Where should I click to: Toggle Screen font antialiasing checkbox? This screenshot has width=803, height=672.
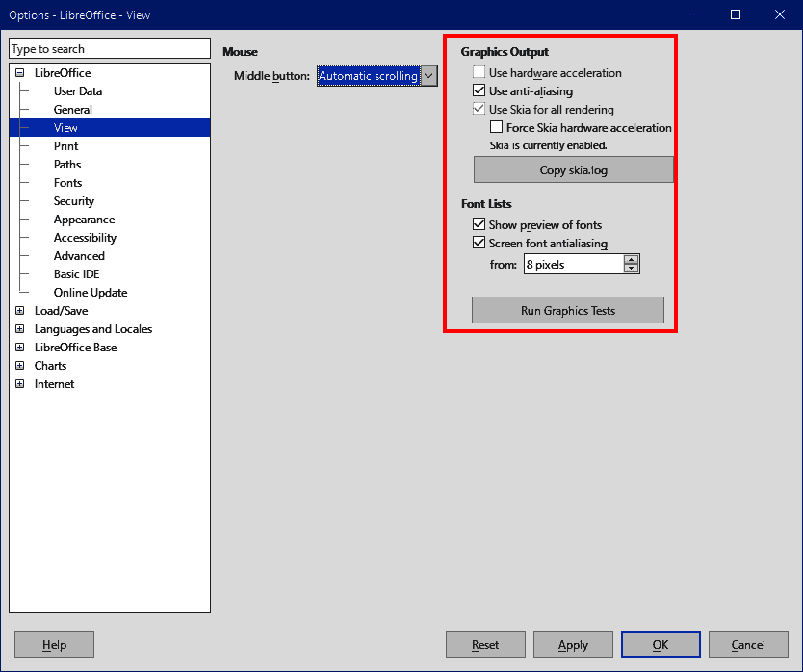pyautogui.click(x=479, y=243)
